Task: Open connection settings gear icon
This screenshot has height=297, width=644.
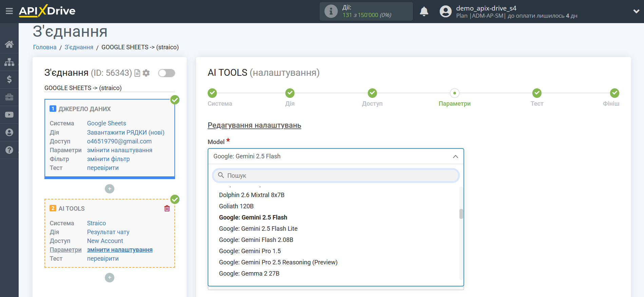Action: pyautogui.click(x=146, y=73)
